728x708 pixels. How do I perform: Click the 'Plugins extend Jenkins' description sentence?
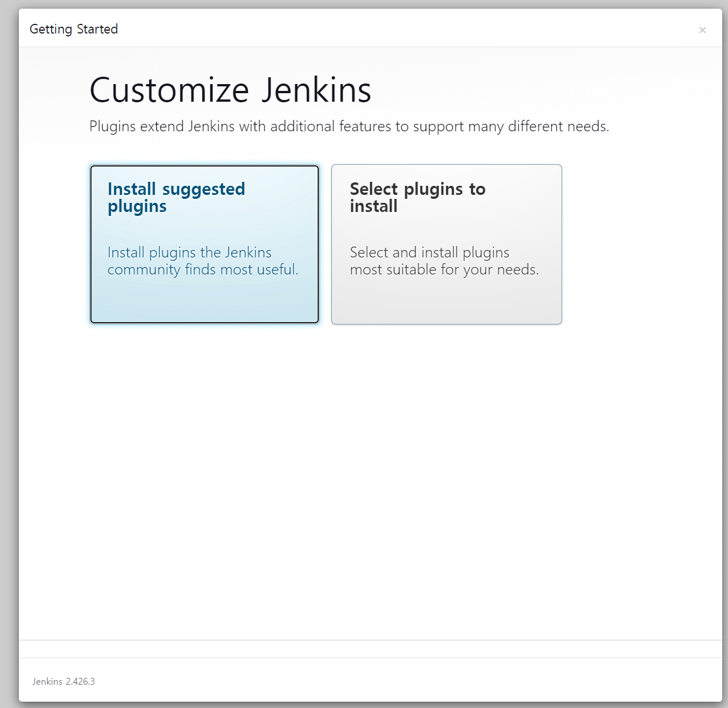(349, 126)
